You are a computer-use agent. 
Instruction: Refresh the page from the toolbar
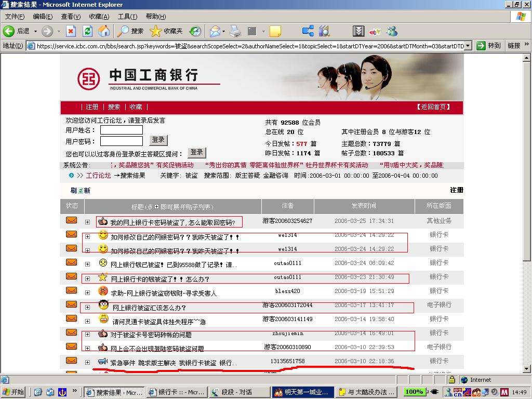point(87,31)
